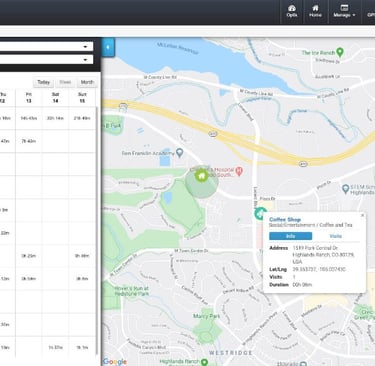Screen dimensions: 375x366
Task: Open the first dropdown in the side panel
Action: (46, 47)
